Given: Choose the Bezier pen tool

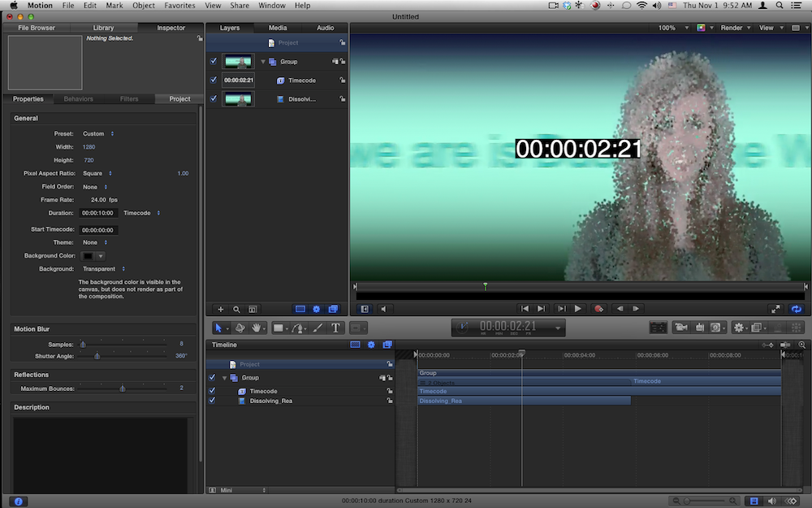Looking at the screenshot, I should pos(298,328).
